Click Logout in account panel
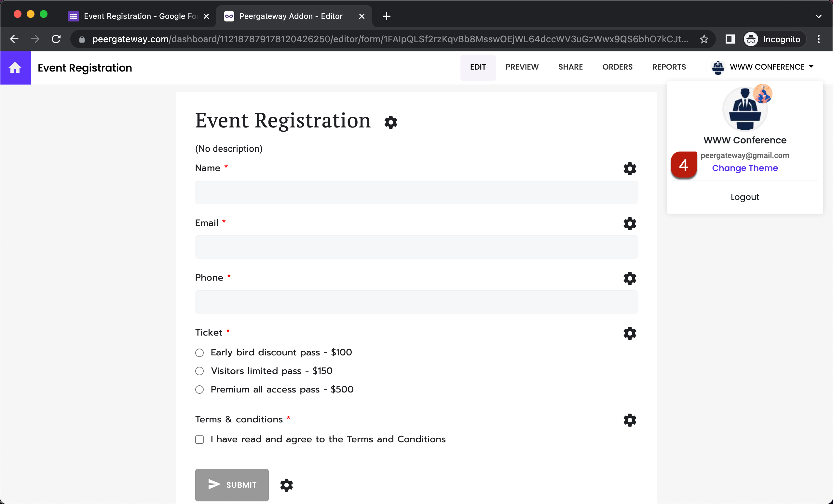The image size is (833, 504). tap(744, 197)
